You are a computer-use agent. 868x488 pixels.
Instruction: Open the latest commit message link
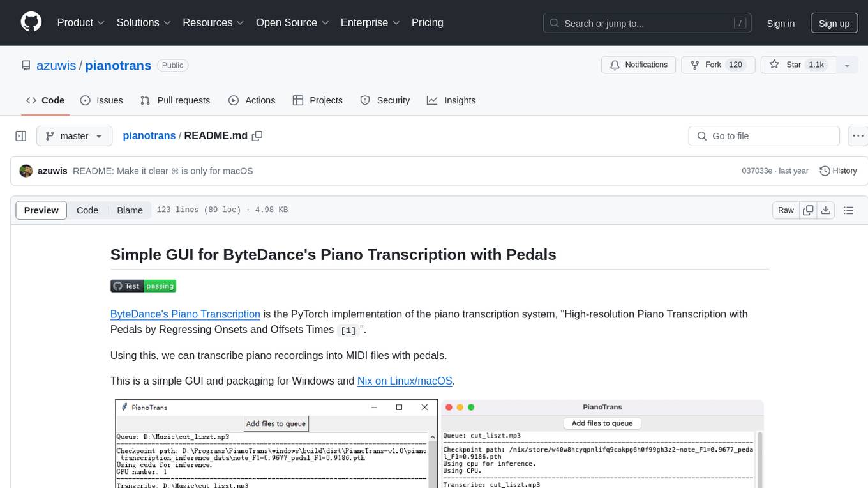pos(163,171)
